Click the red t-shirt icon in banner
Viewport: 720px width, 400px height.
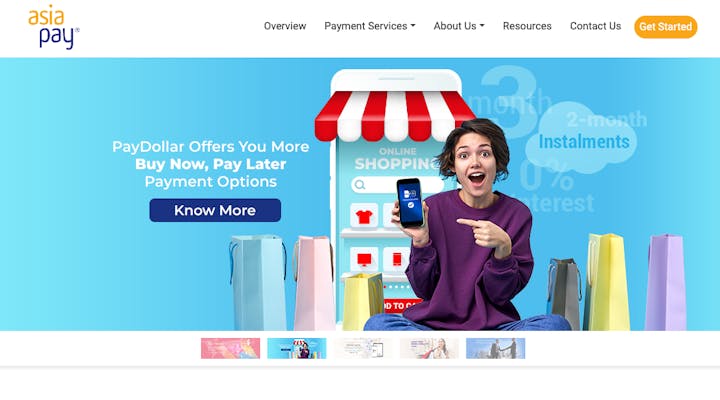364,216
